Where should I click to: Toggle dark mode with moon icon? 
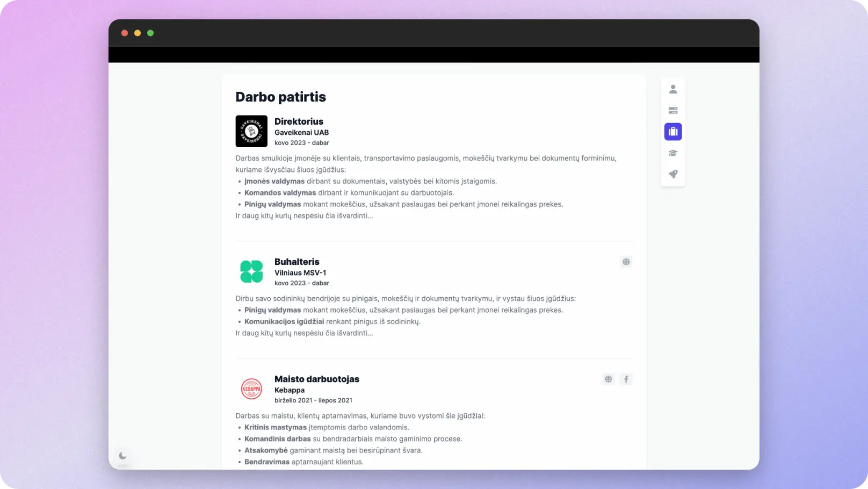pos(122,456)
